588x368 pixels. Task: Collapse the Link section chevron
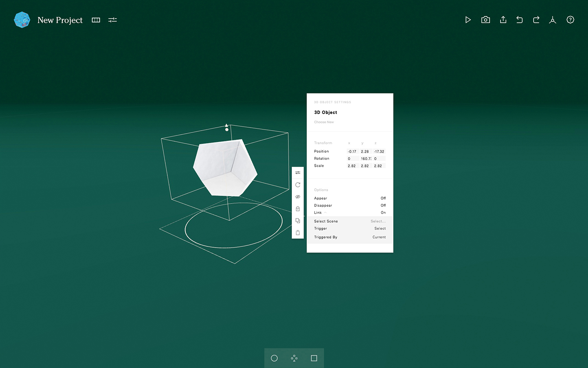(325, 213)
